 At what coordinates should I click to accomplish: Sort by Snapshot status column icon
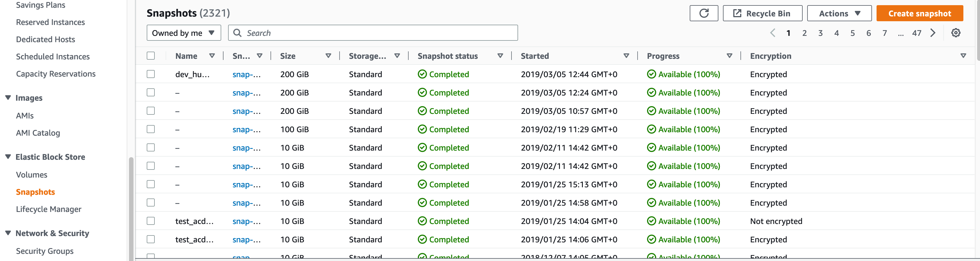click(500, 56)
